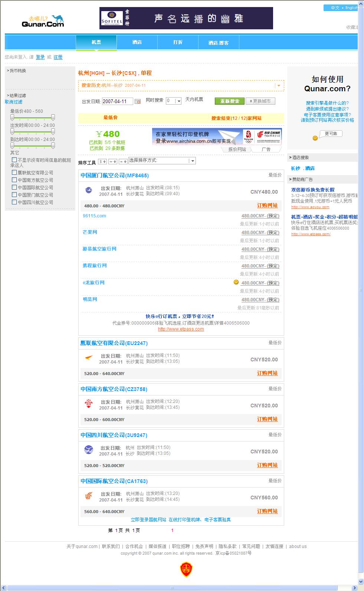This screenshot has width=364, height=591.
Task: Switch to the 酒店.博客 navigation tab
Action: (x=219, y=43)
